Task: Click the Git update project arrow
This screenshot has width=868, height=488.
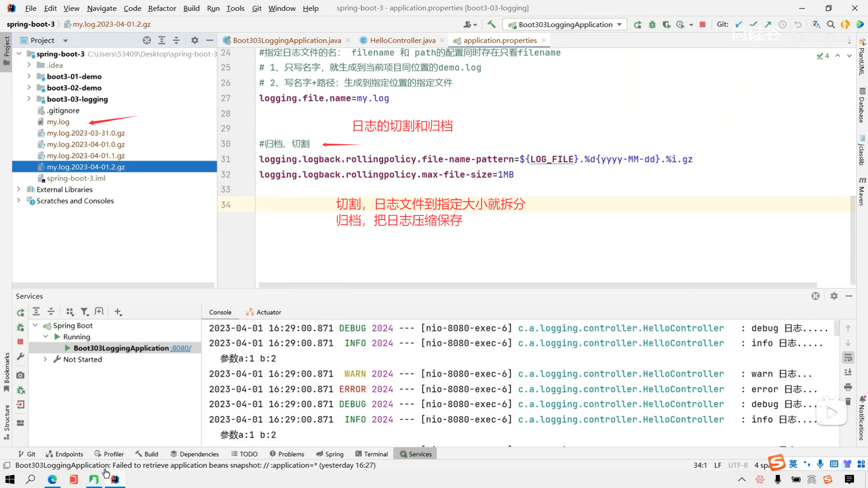Action: click(739, 24)
